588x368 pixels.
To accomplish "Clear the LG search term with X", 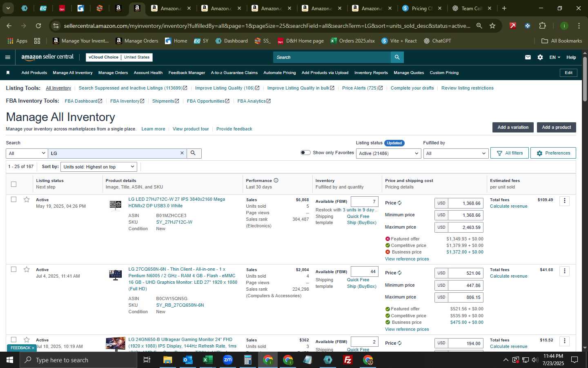I will (182, 153).
